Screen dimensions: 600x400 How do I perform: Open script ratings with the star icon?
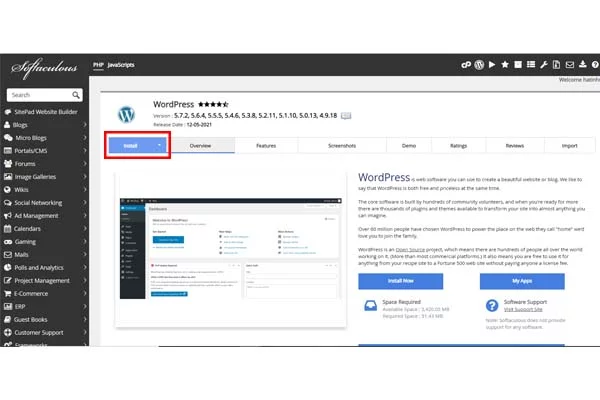[x=505, y=65]
